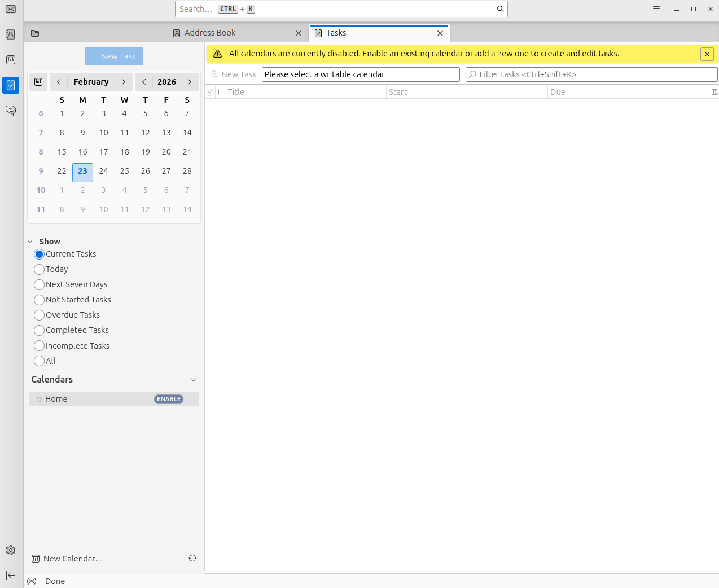Open the Chat space icon
719x588 pixels.
click(x=11, y=110)
